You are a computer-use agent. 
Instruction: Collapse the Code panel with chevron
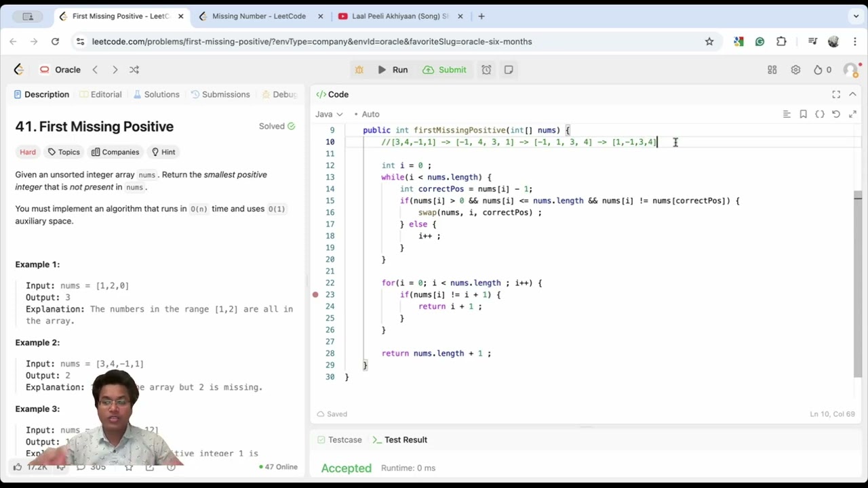pyautogui.click(x=852, y=94)
